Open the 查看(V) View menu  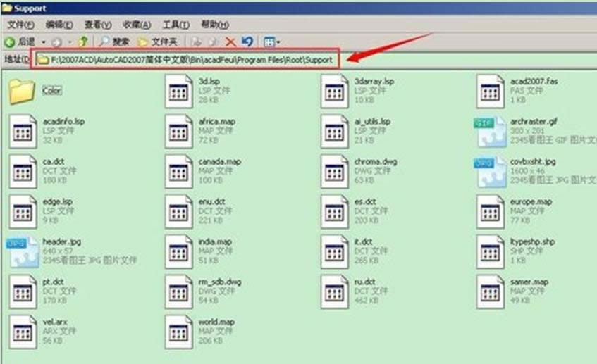point(98,25)
